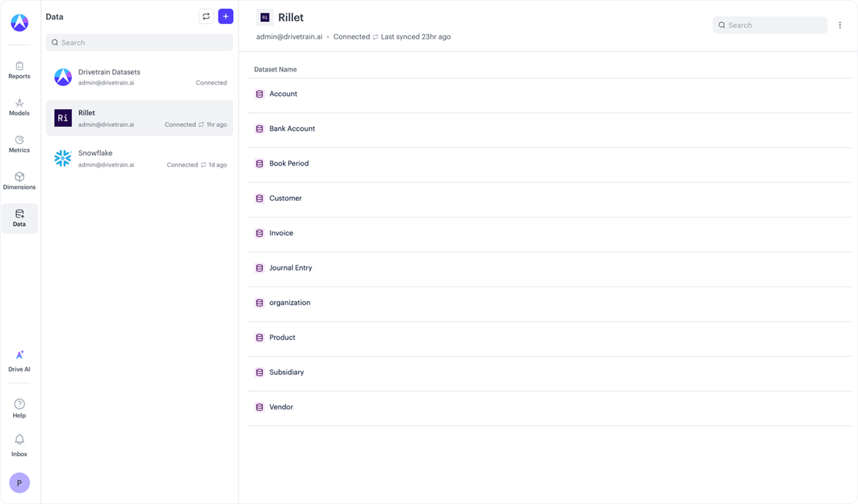Click the database icon beside Subsidiary
858x504 pixels.
[260, 372]
